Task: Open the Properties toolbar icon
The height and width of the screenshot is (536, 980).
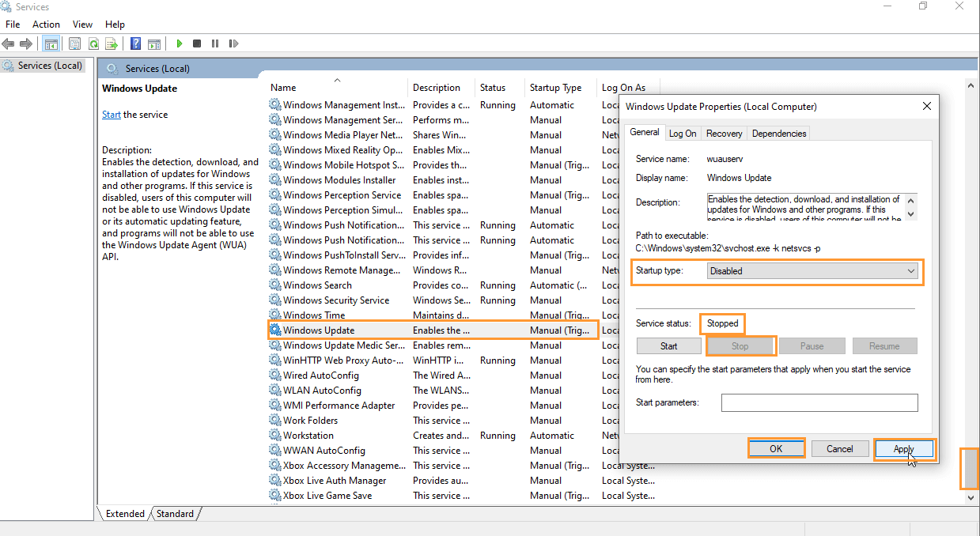Action: (75, 44)
